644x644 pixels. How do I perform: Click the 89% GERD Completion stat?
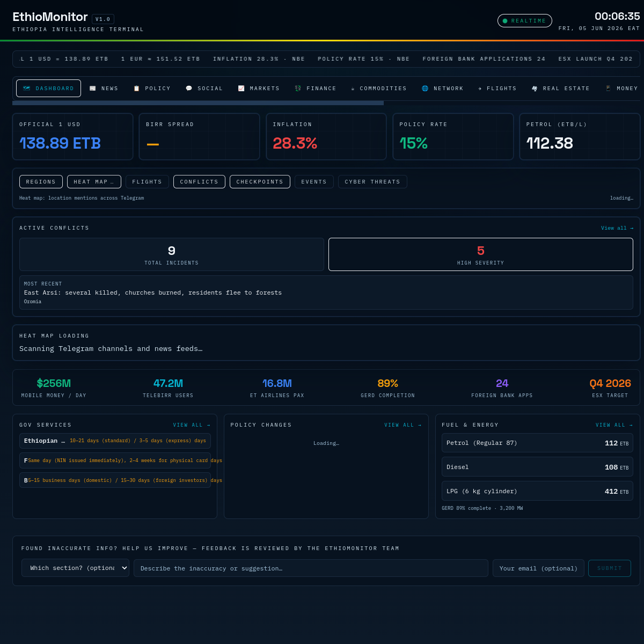tap(387, 388)
